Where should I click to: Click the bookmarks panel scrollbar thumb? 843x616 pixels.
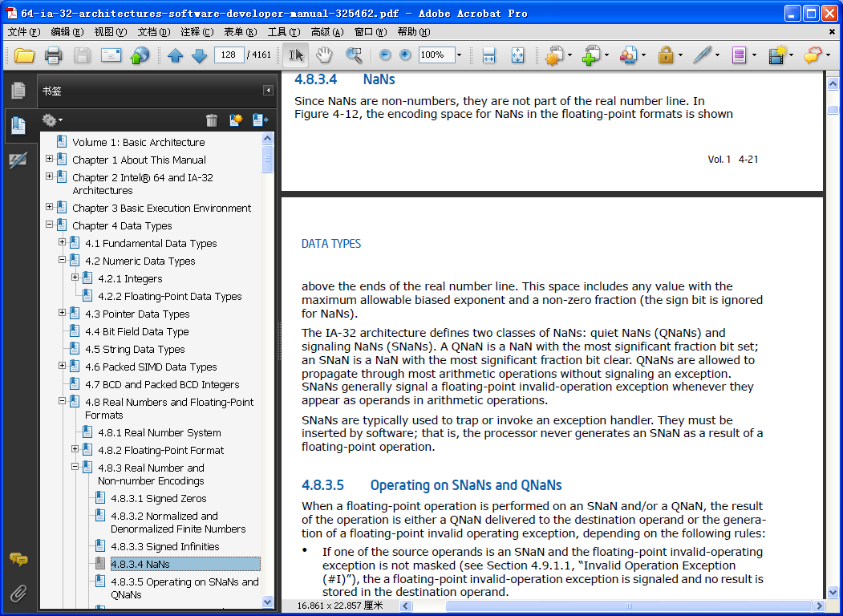267,158
